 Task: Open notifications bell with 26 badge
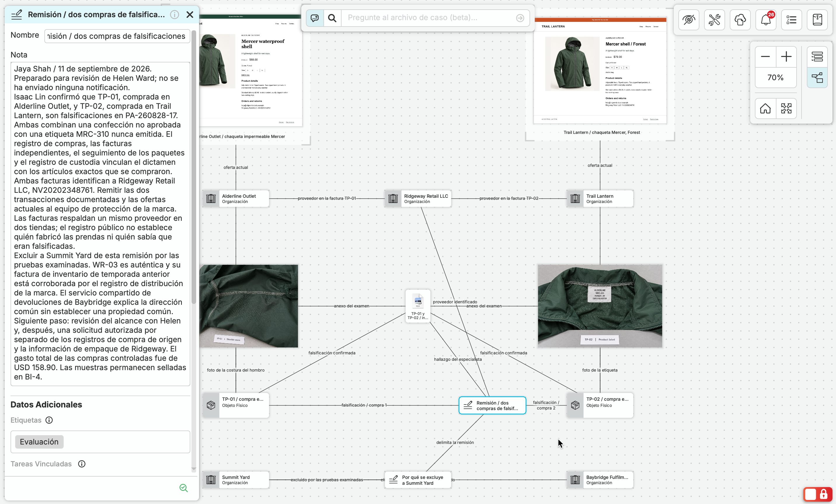[x=766, y=20]
